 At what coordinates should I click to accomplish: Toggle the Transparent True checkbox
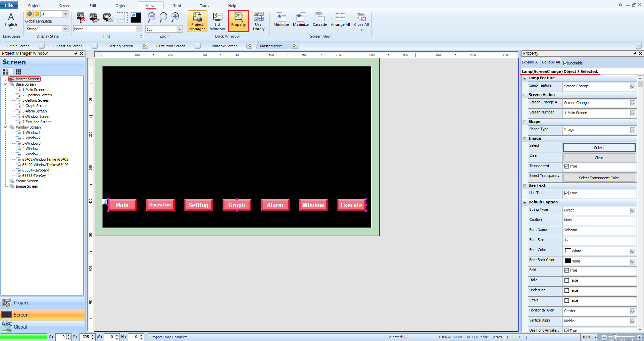click(x=566, y=166)
